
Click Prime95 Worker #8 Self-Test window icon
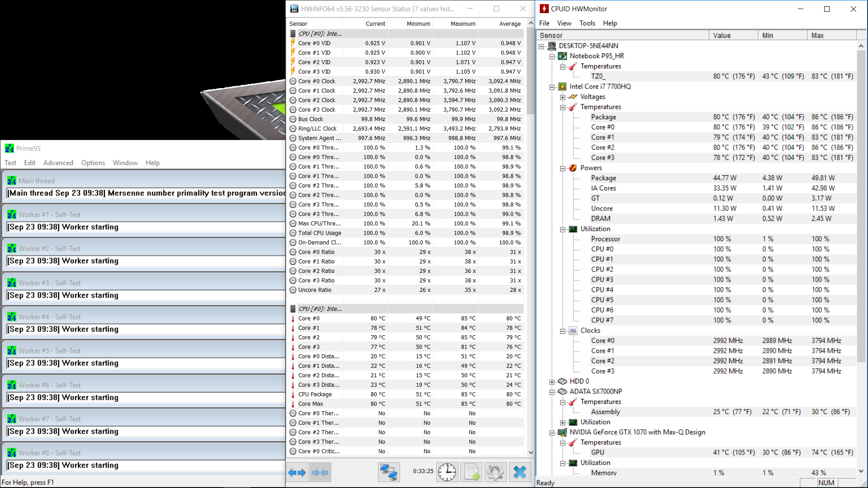click(12, 453)
